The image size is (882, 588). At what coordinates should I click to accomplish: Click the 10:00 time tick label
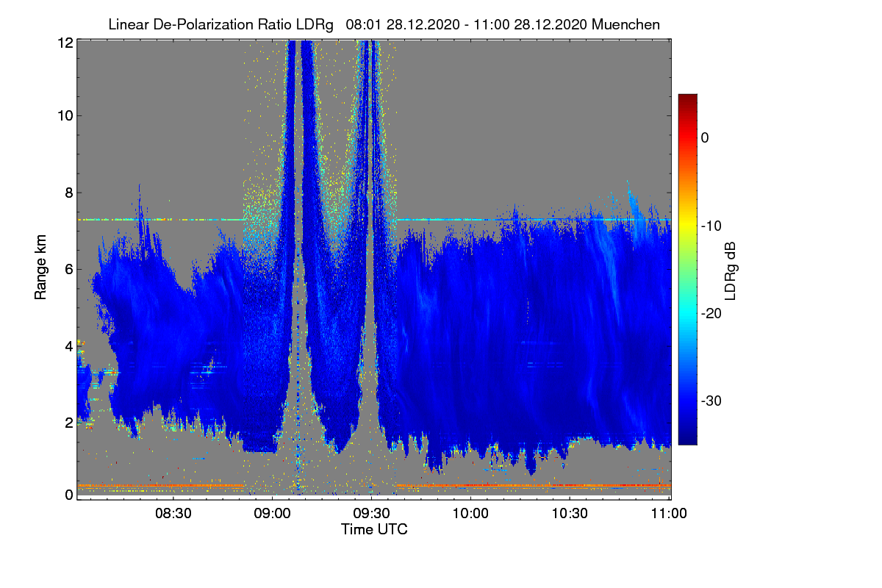470,513
